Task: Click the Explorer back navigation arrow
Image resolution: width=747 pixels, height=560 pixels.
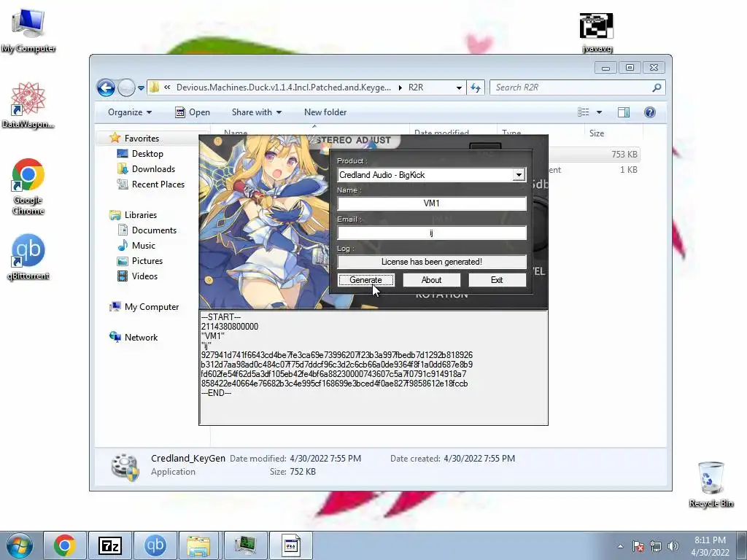Action: click(x=106, y=87)
